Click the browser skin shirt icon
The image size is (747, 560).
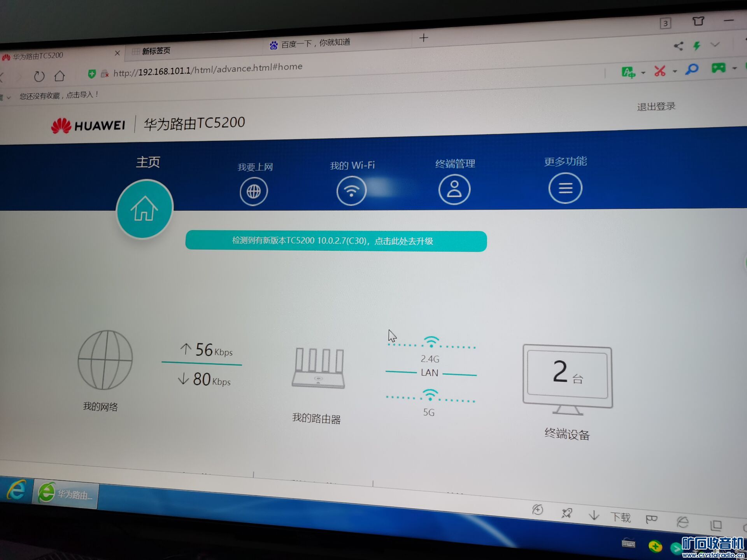click(x=698, y=21)
